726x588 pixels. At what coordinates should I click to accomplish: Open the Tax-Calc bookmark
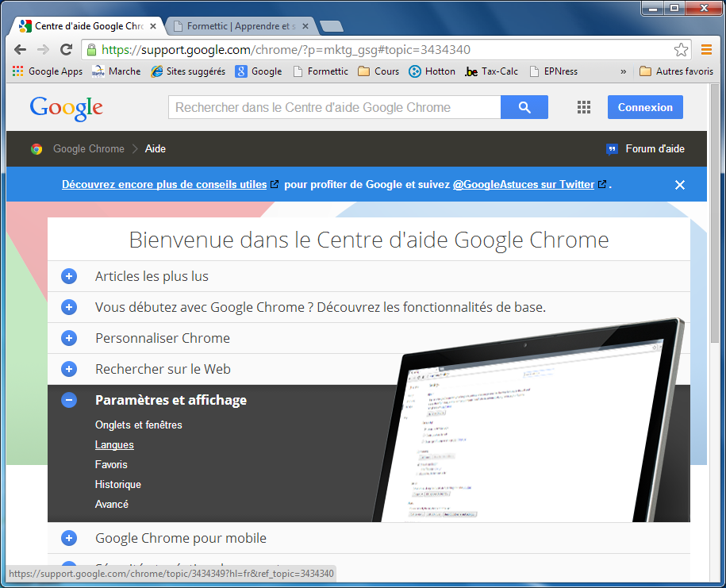[491, 71]
